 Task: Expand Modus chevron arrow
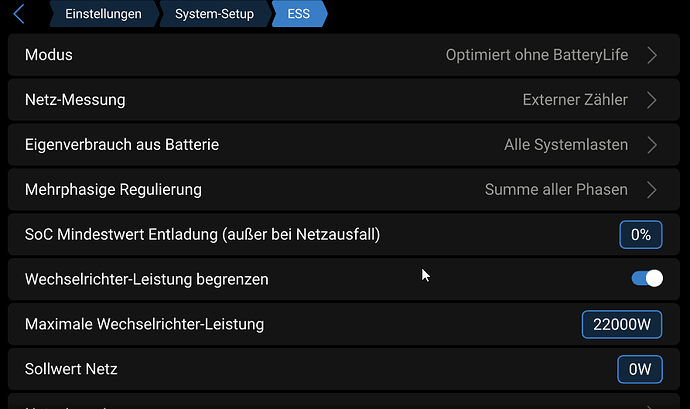[652, 55]
